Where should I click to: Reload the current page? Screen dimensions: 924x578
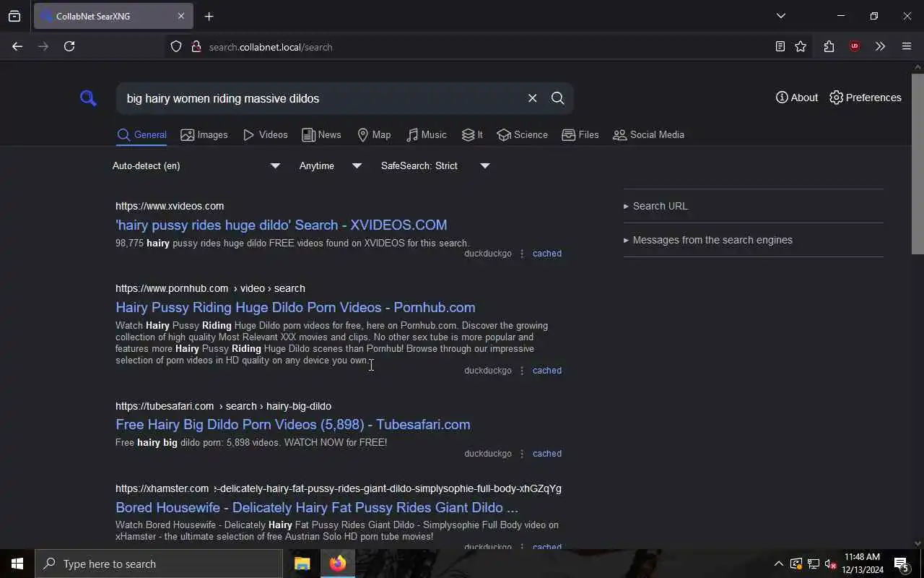pyautogui.click(x=69, y=46)
